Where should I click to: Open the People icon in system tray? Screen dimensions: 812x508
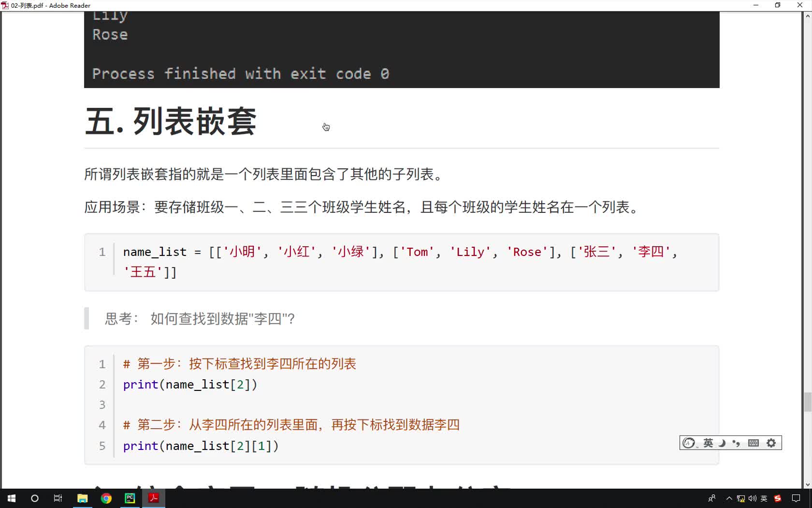pos(712,498)
